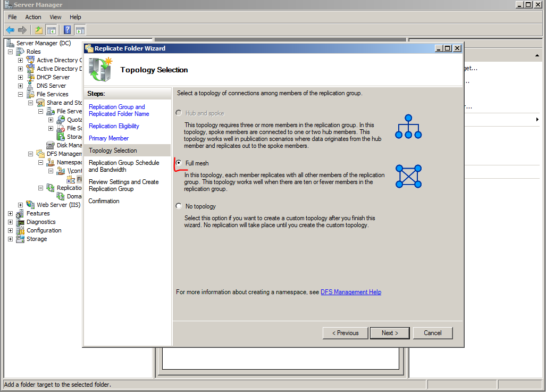Click the Share and Storage Management icon

[x=41, y=103]
